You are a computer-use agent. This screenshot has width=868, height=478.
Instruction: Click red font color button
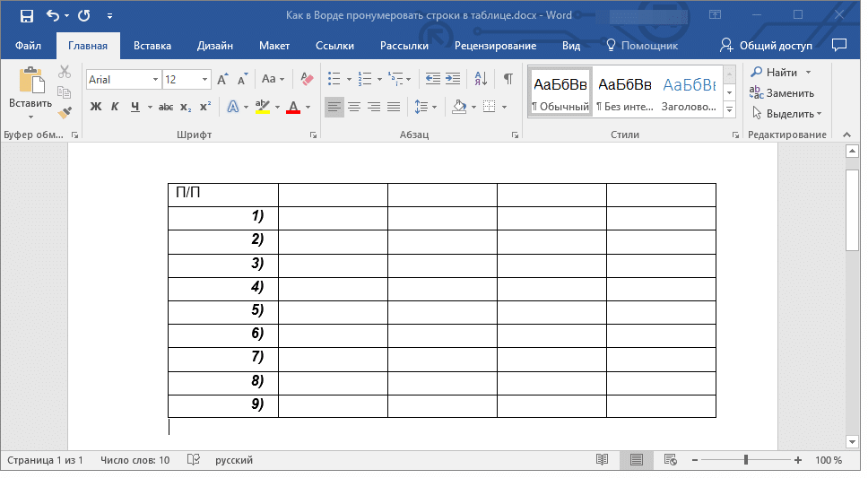tap(293, 107)
